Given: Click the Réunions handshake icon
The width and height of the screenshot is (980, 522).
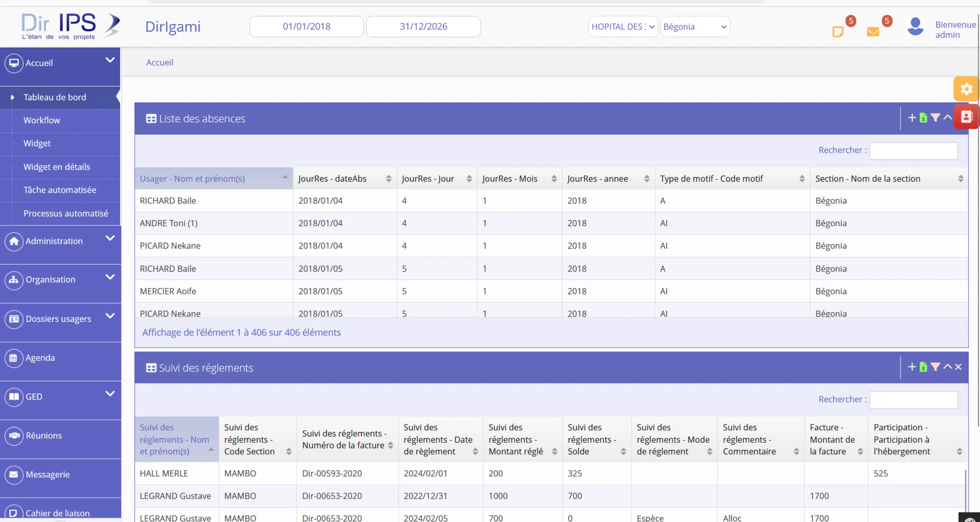Looking at the screenshot, I should point(14,435).
